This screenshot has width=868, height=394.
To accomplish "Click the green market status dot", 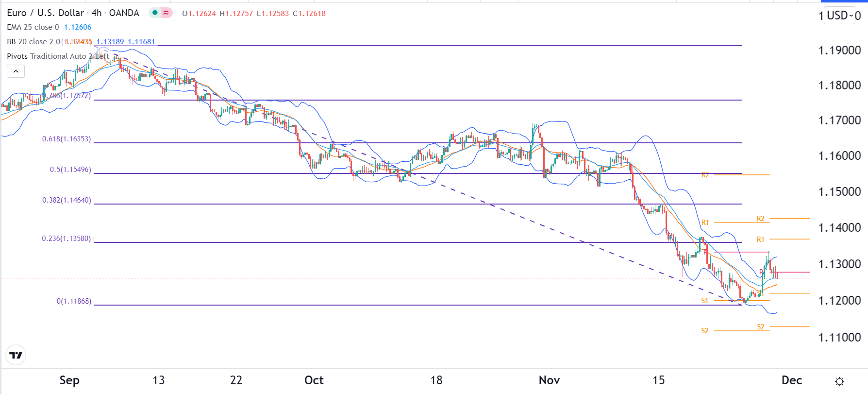I will pyautogui.click(x=155, y=13).
